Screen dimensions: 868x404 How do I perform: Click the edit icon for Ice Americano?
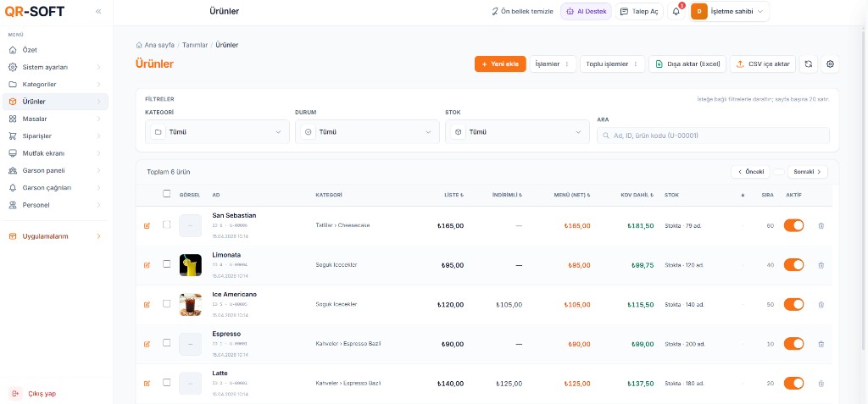click(x=147, y=304)
